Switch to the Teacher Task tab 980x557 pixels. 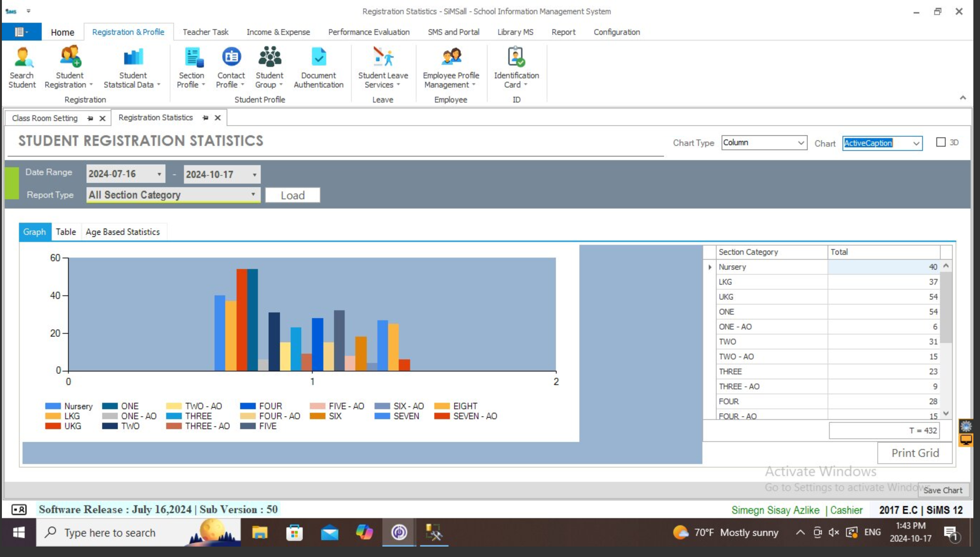pyautogui.click(x=205, y=32)
